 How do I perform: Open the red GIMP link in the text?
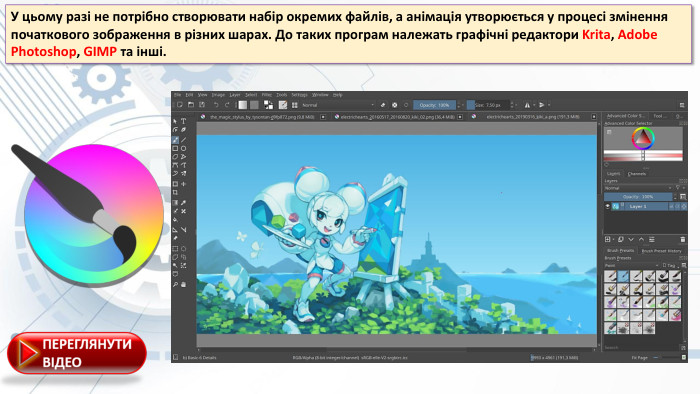[x=100, y=52]
